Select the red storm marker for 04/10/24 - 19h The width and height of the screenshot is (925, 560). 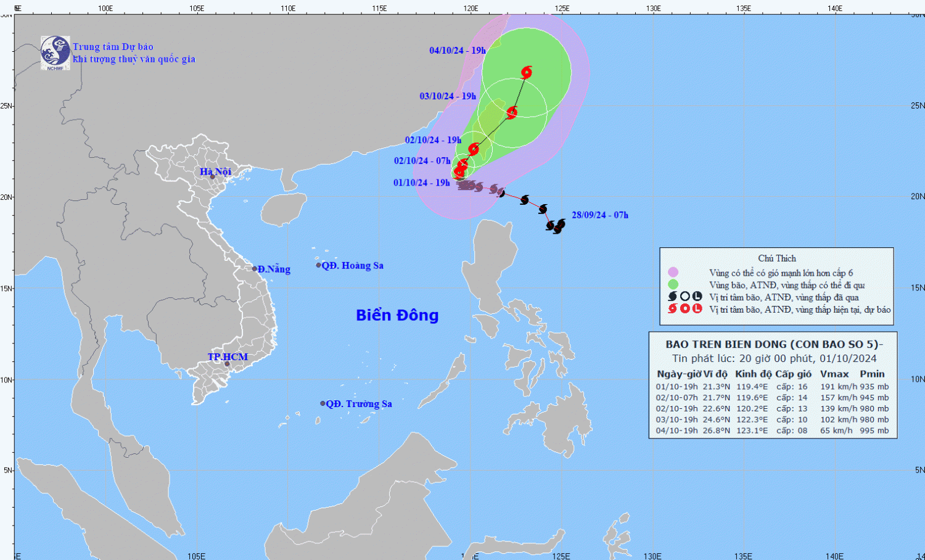(526, 72)
